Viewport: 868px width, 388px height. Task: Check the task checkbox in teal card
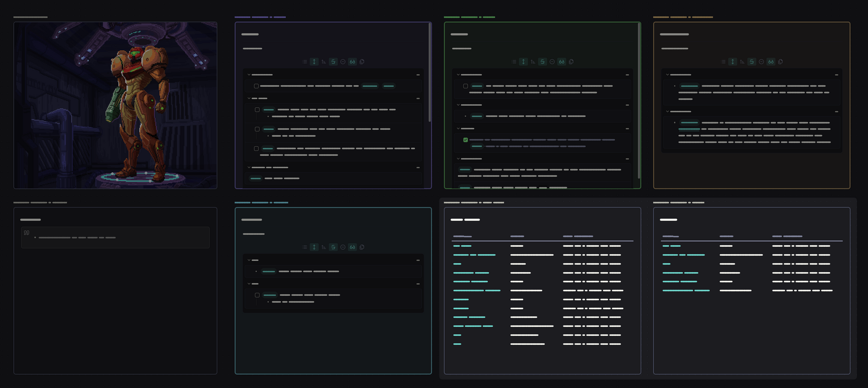[x=257, y=295]
